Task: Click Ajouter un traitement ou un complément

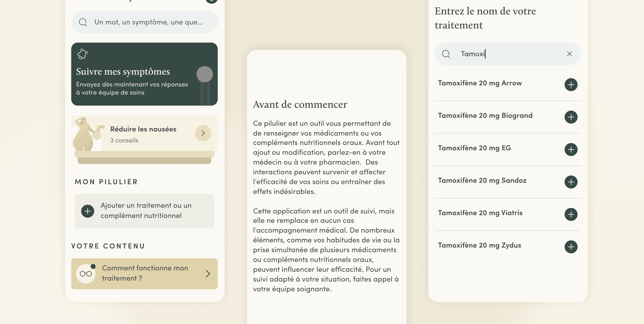Action: coord(146,211)
